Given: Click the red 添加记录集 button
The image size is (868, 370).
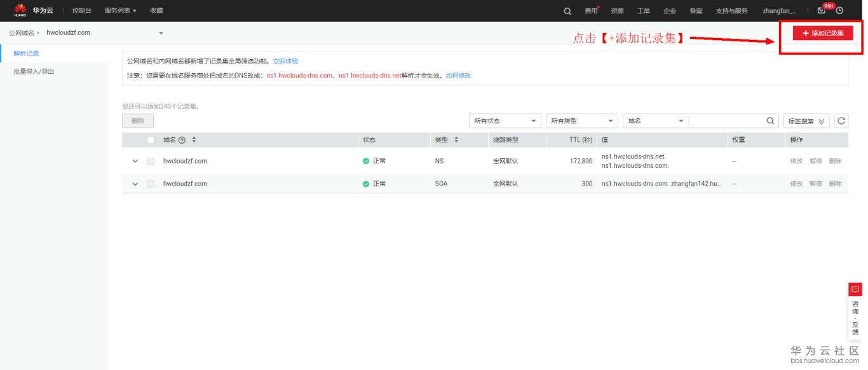Looking at the screenshot, I should point(823,33).
